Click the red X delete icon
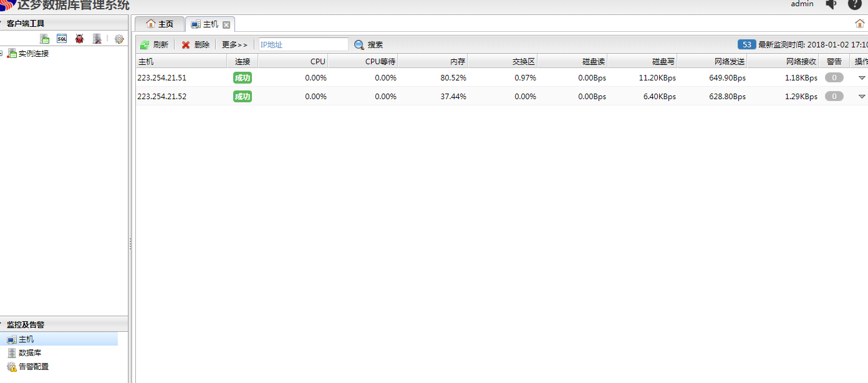Viewport: 868px width, 383px height. pyautogui.click(x=186, y=45)
